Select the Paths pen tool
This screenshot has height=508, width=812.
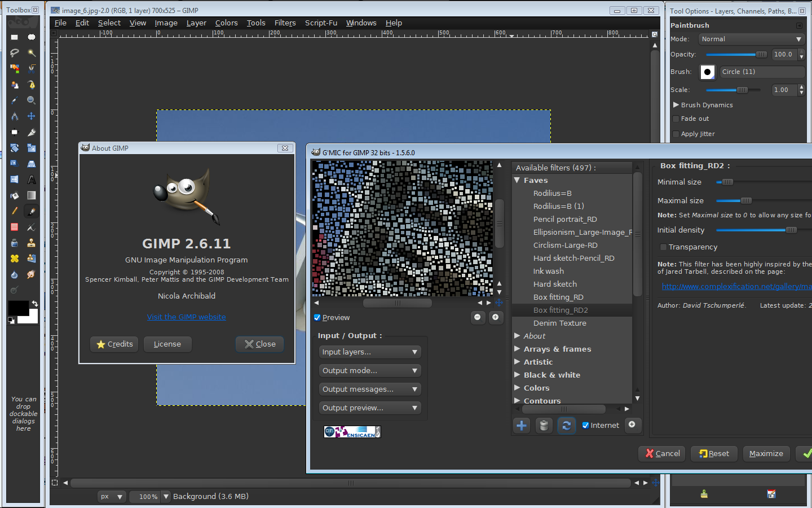32,85
